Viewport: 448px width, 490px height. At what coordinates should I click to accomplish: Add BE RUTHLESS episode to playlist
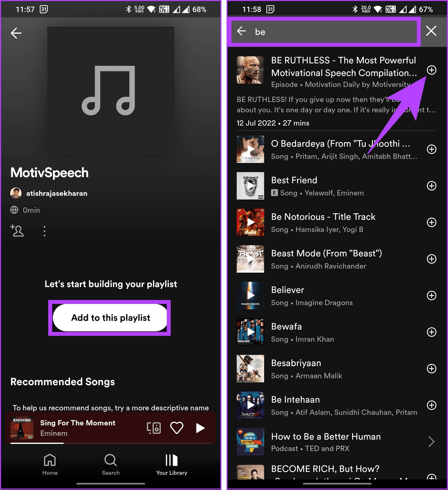(x=432, y=70)
